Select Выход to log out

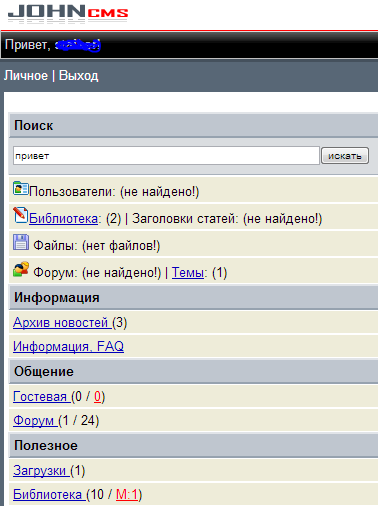(78, 76)
